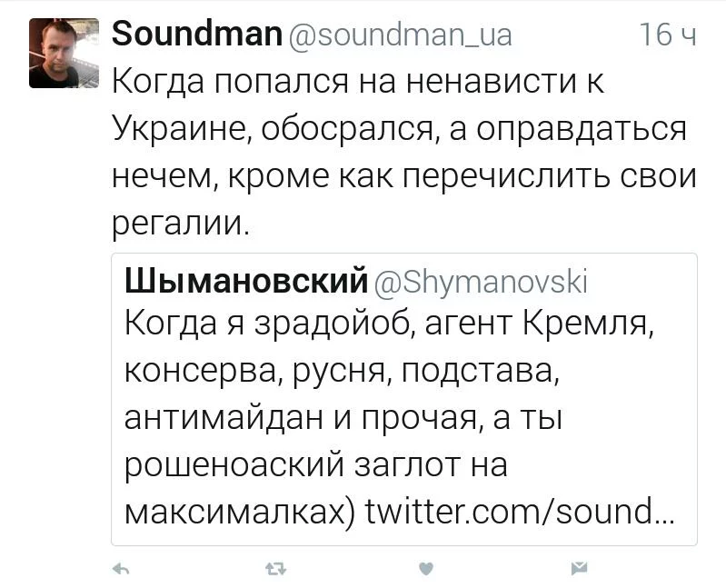The image size is (726, 588).
Task: Click the reply arrow icon
Action: click(119, 569)
